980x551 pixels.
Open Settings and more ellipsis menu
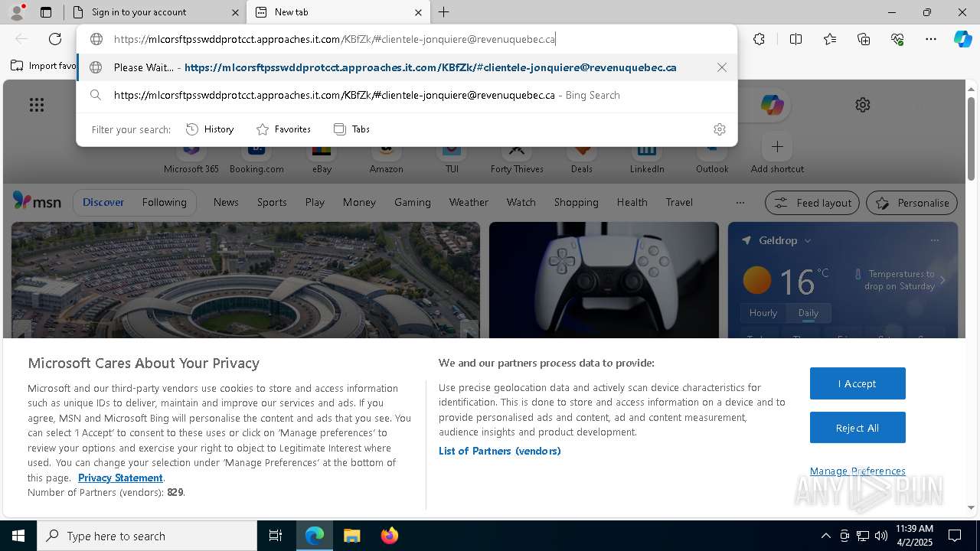click(x=931, y=39)
